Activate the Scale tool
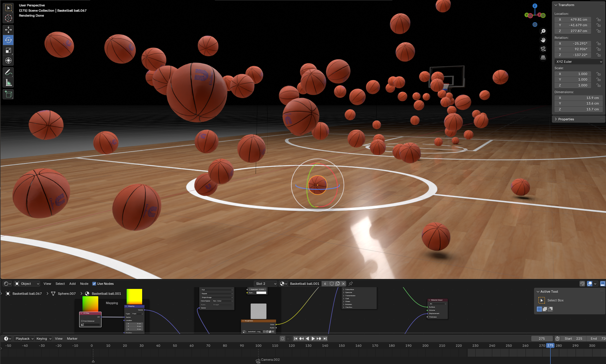 (8, 50)
